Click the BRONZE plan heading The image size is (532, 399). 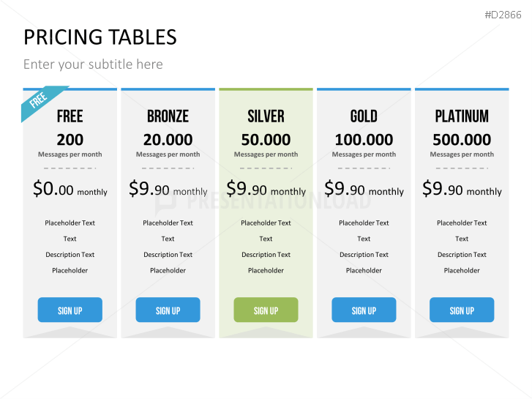click(x=168, y=116)
